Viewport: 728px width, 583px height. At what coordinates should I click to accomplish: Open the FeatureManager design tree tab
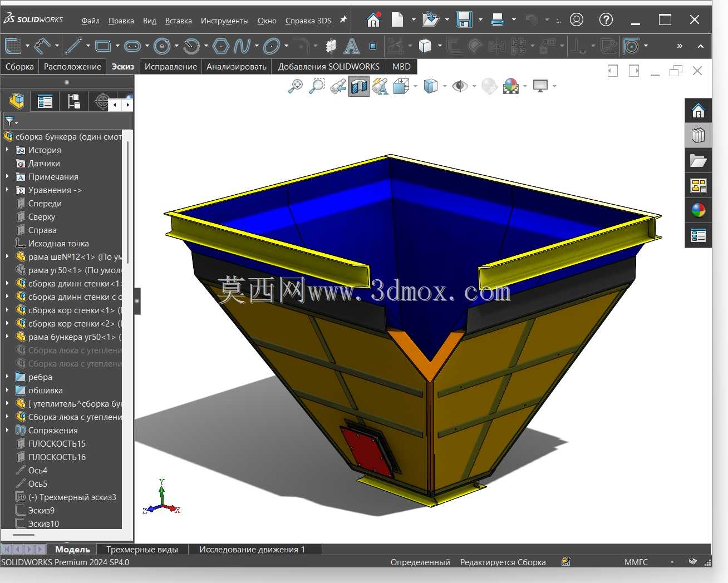tap(17, 101)
